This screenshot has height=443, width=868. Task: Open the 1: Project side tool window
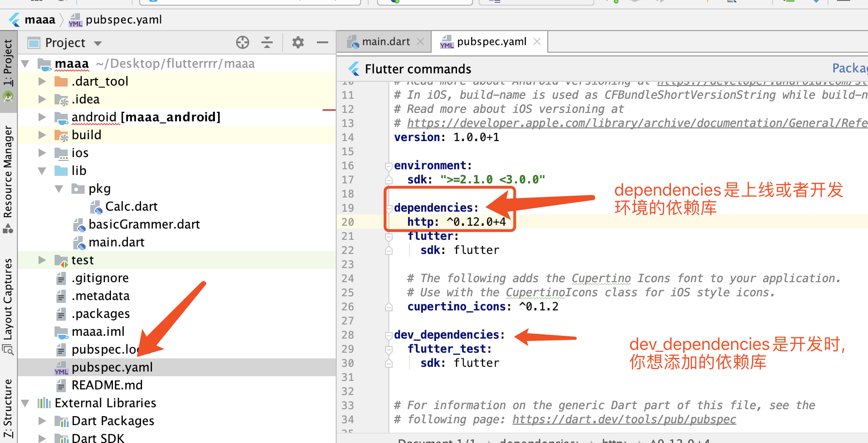tap(8, 71)
